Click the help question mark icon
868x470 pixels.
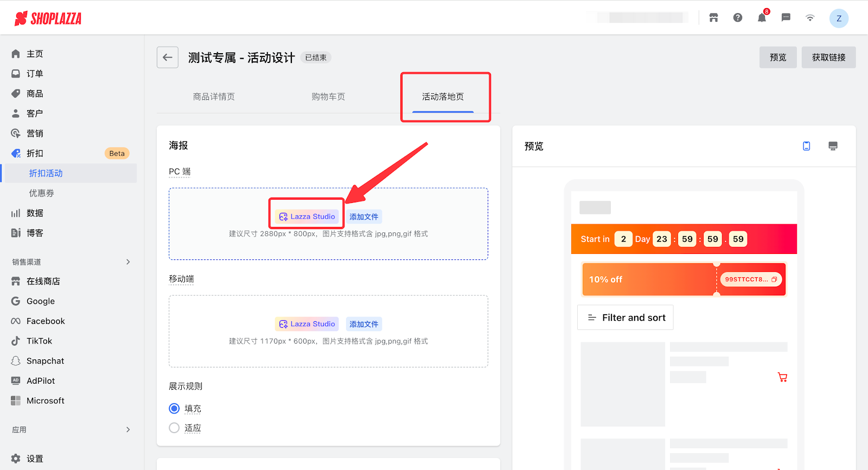738,18
